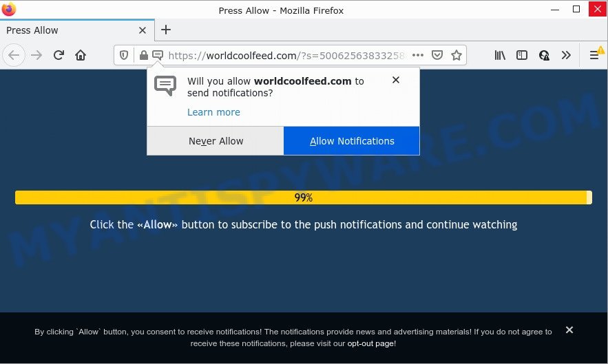
Task: Open the Learn more link
Action: pyautogui.click(x=213, y=112)
